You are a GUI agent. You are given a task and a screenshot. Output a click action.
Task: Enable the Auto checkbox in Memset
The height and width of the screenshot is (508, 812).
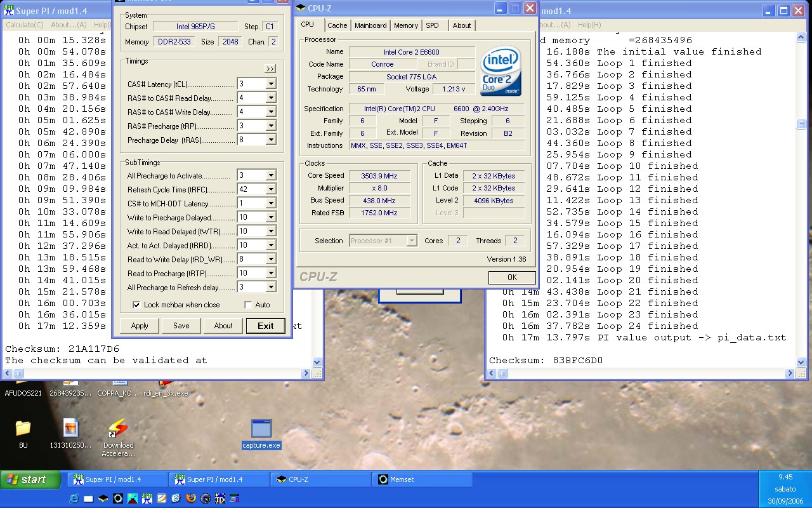pos(248,305)
